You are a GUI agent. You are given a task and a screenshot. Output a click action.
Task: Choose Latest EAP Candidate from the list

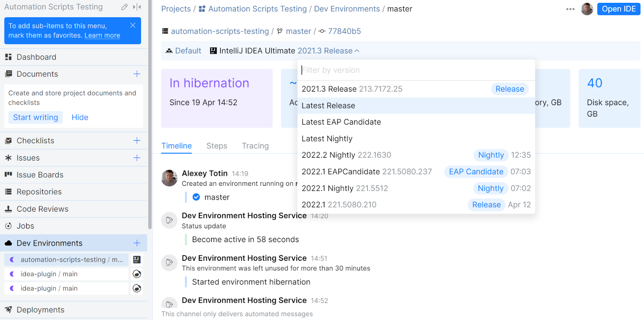coord(416,122)
